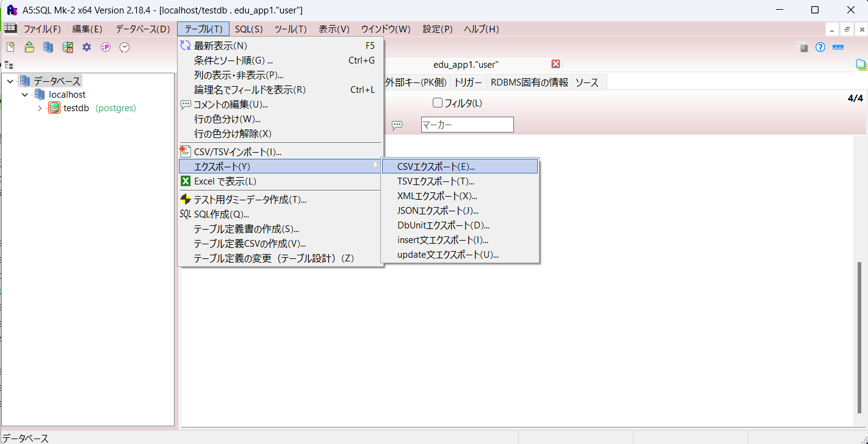Click the マーカー input field

click(x=468, y=125)
